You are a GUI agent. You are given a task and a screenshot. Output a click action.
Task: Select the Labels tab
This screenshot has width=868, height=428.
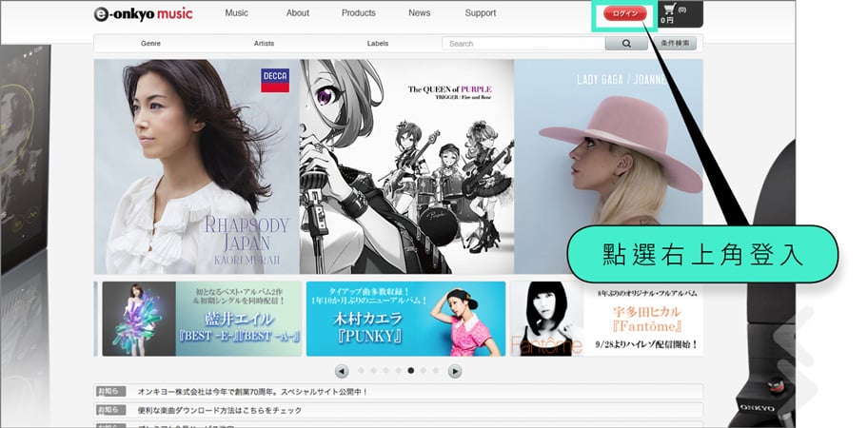coord(378,43)
